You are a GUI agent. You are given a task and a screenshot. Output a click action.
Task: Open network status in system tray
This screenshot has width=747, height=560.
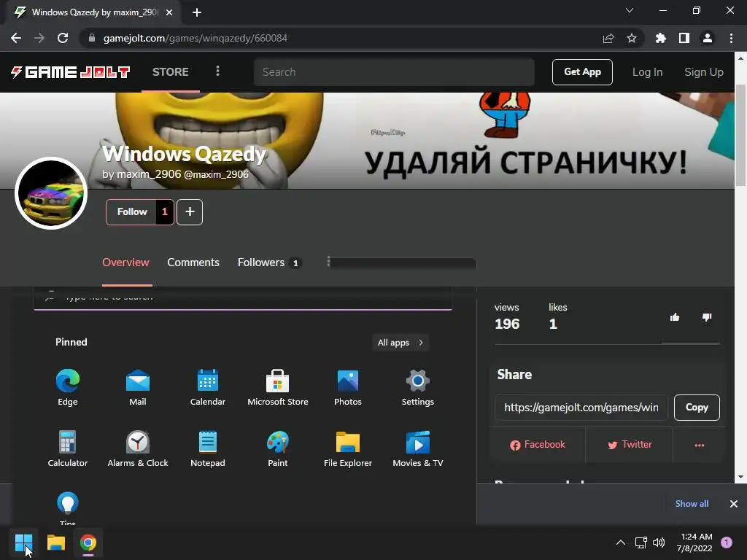click(x=640, y=542)
